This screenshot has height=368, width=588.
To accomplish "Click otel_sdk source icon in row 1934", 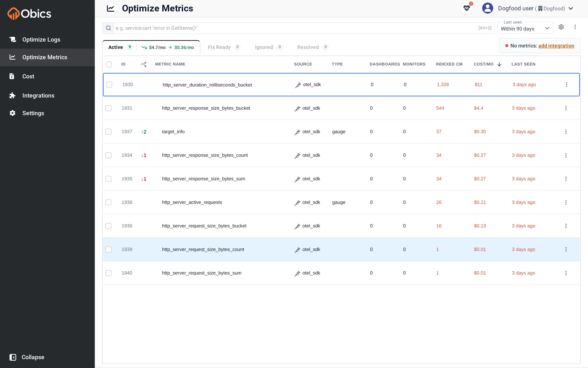I will [x=297, y=156].
